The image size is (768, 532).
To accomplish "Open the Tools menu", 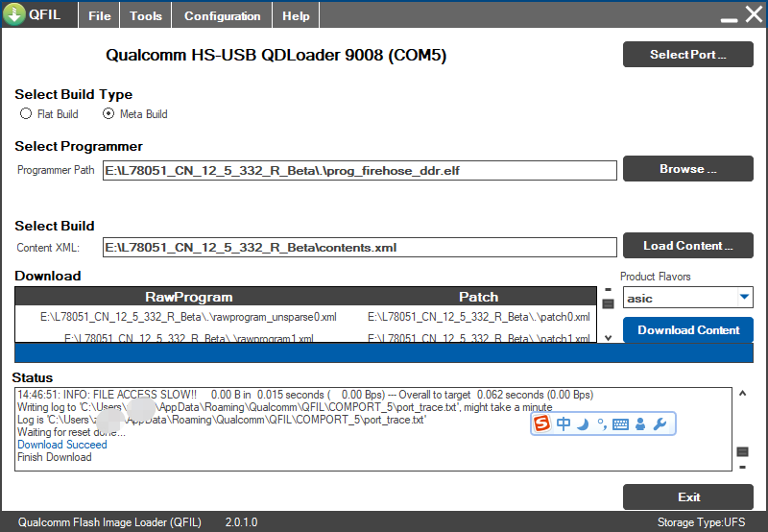I will pyautogui.click(x=146, y=15).
